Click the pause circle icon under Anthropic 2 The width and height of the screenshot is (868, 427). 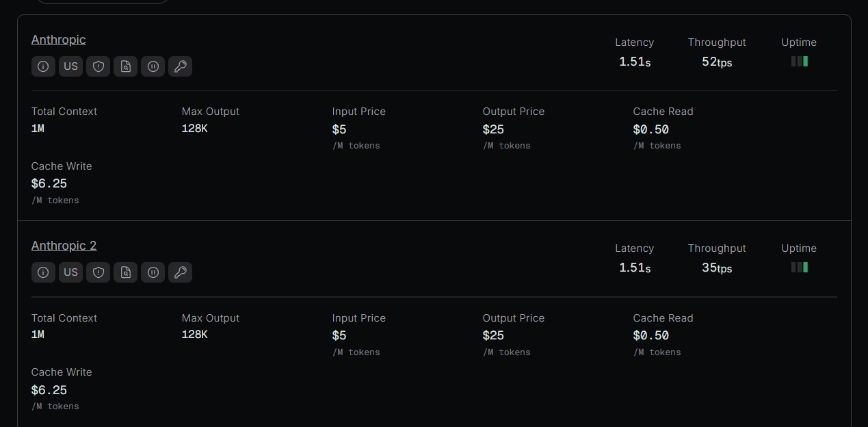pos(153,272)
